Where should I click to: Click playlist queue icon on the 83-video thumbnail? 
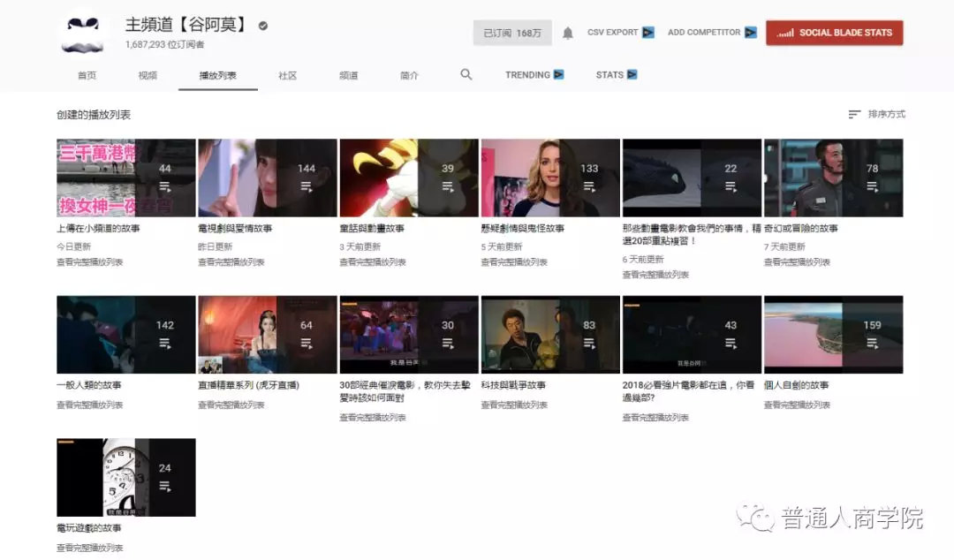point(589,344)
